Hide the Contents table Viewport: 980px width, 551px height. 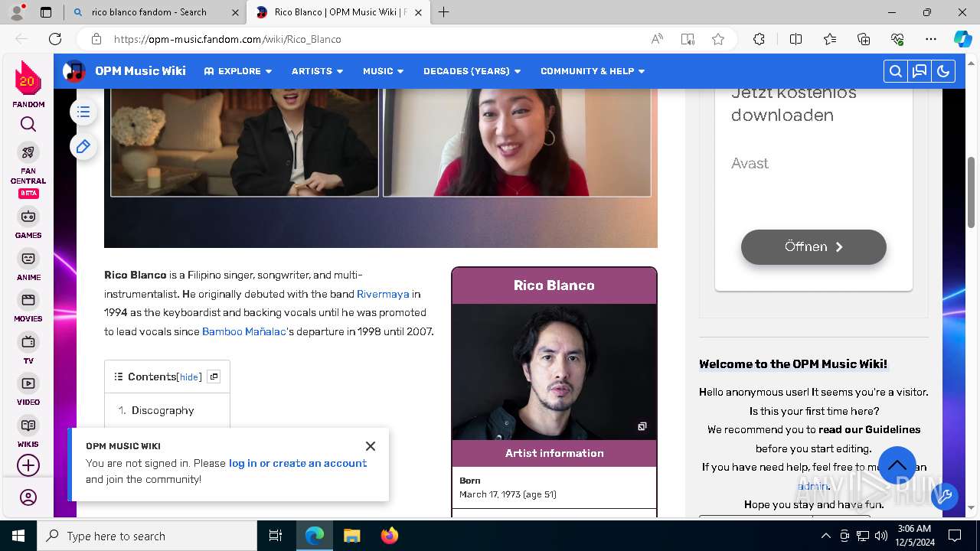(x=189, y=377)
